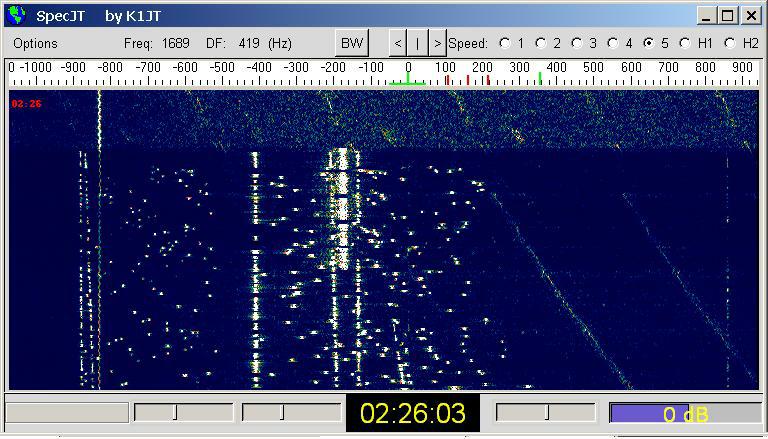Shift frequency left with the < button
768x439 pixels.
pyautogui.click(x=398, y=43)
